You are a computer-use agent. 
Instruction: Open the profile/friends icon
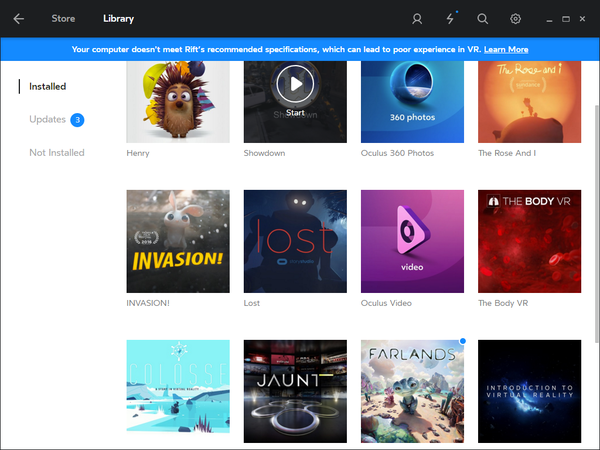[x=417, y=19]
